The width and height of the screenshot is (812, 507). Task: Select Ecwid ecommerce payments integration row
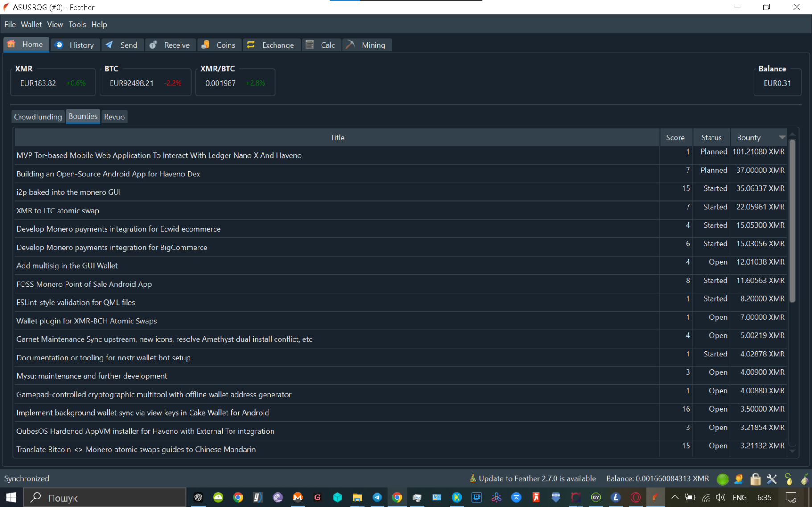click(400, 229)
